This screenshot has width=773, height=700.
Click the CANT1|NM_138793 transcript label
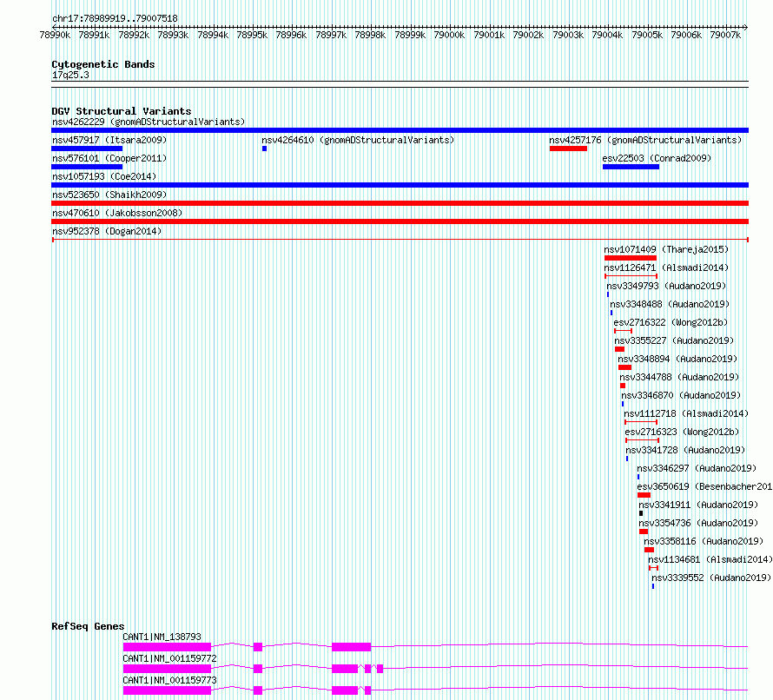(162, 637)
